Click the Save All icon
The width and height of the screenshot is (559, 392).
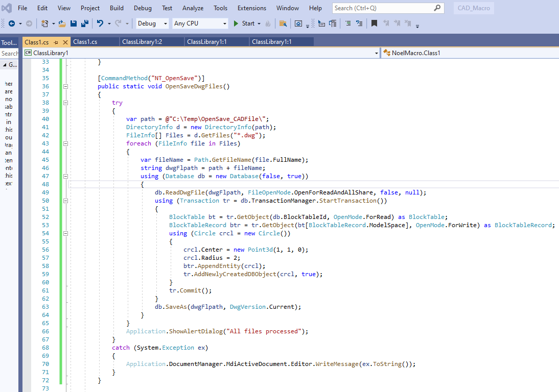84,23
